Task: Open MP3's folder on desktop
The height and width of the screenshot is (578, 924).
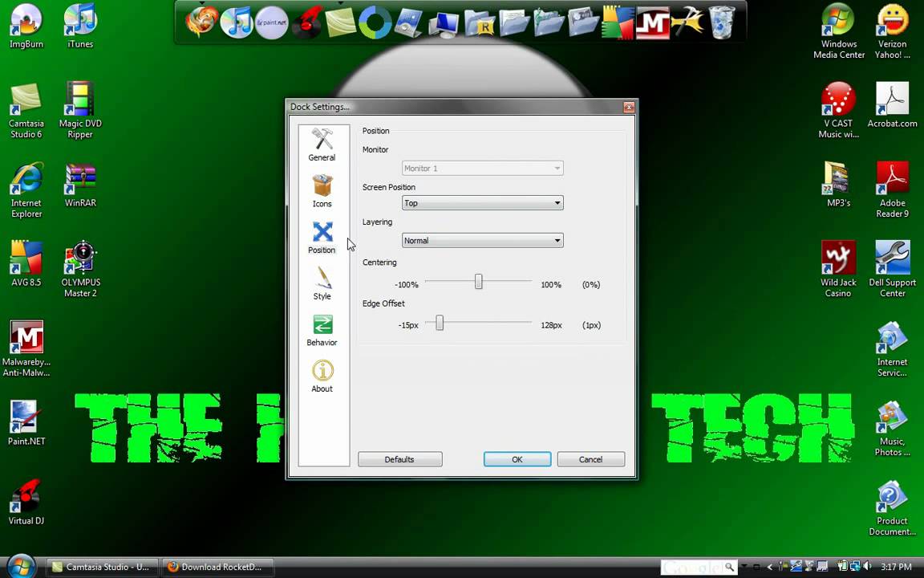Action: (838, 185)
